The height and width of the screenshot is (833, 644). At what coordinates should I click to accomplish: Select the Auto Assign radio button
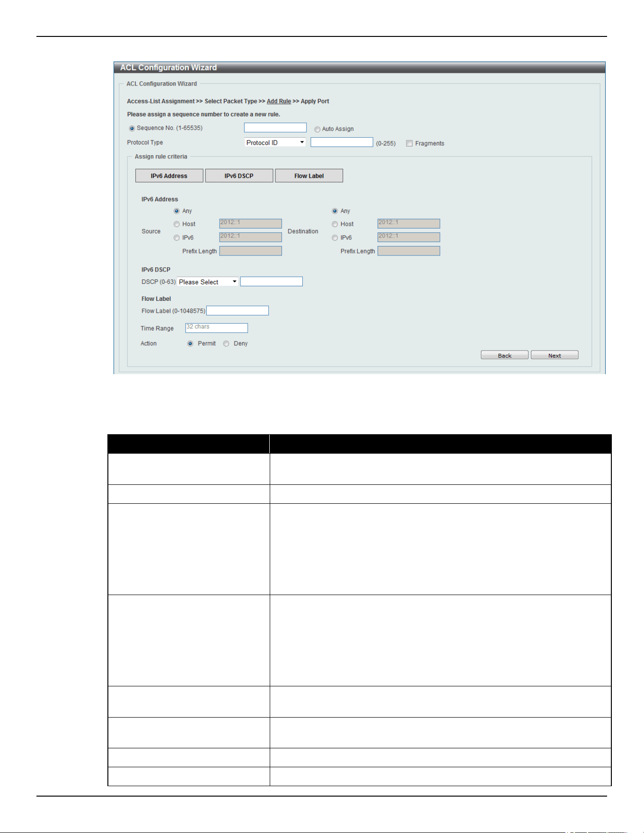318,129
